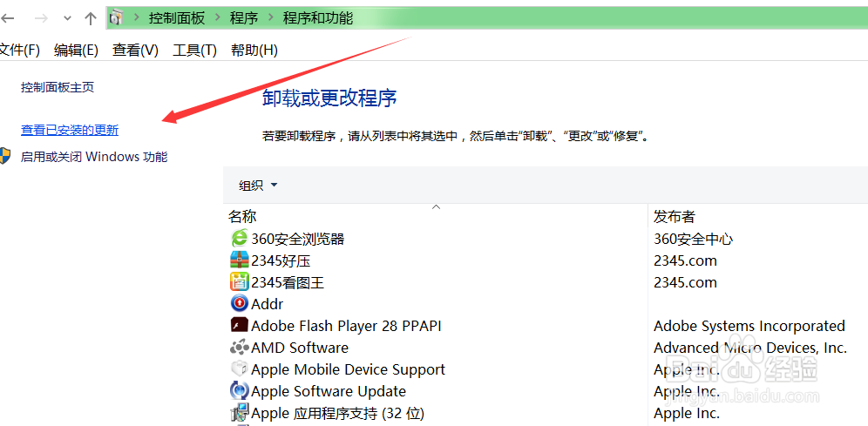Open 查看已安装的更新 link
This screenshot has height=426, width=868.
[70, 131]
